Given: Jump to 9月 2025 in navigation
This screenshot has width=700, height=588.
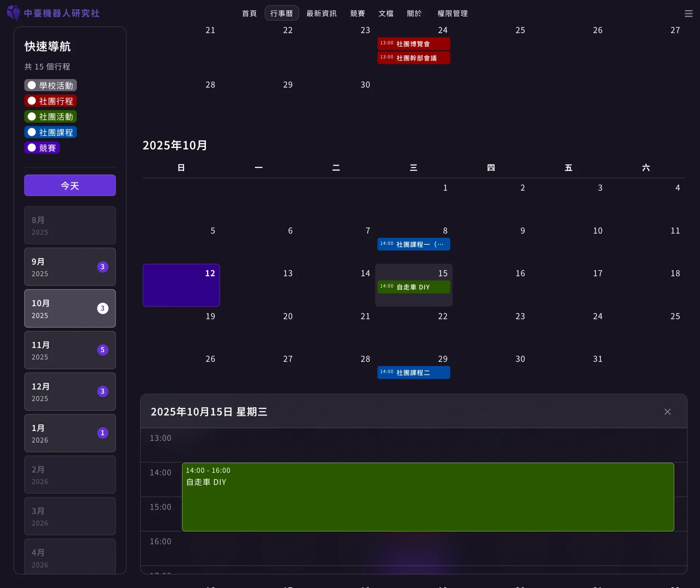Looking at the screenshot, I should point(70,267).
